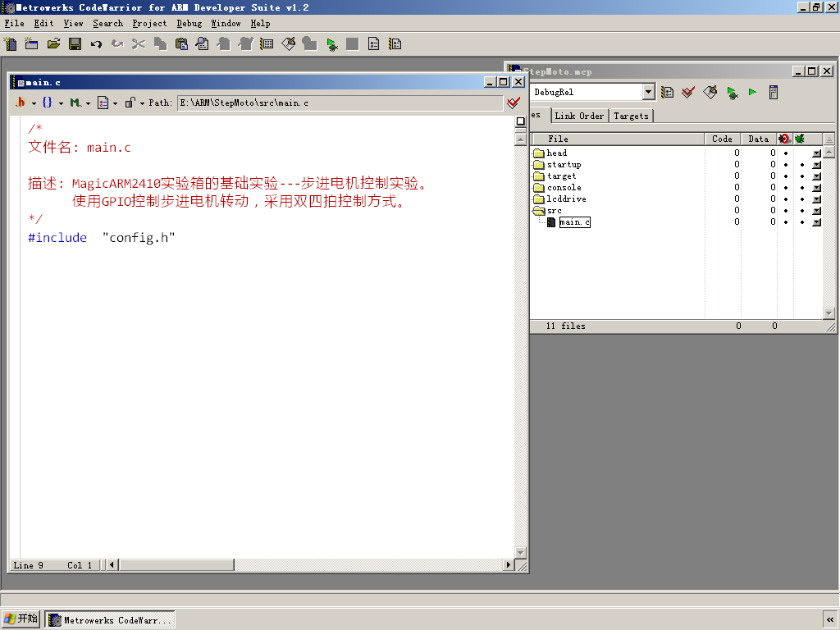
Task: Click the checklist page icon before last
Action: point(374,44)
